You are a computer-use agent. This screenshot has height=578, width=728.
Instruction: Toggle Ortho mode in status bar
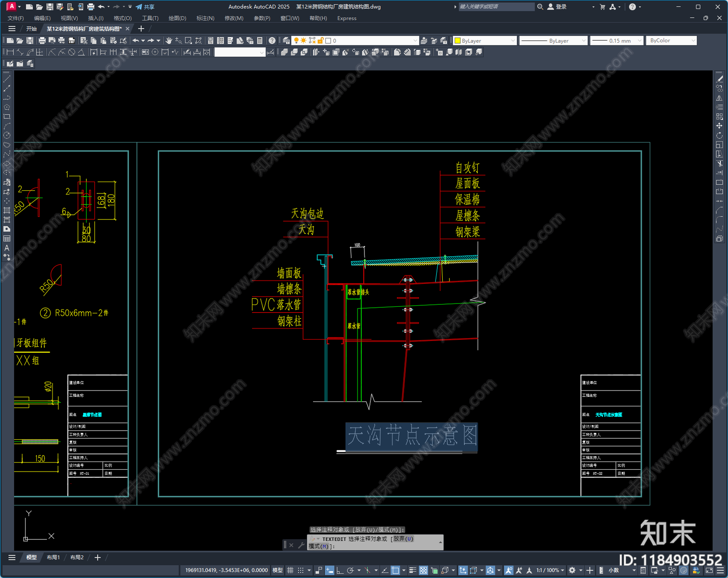pos(340,570)
